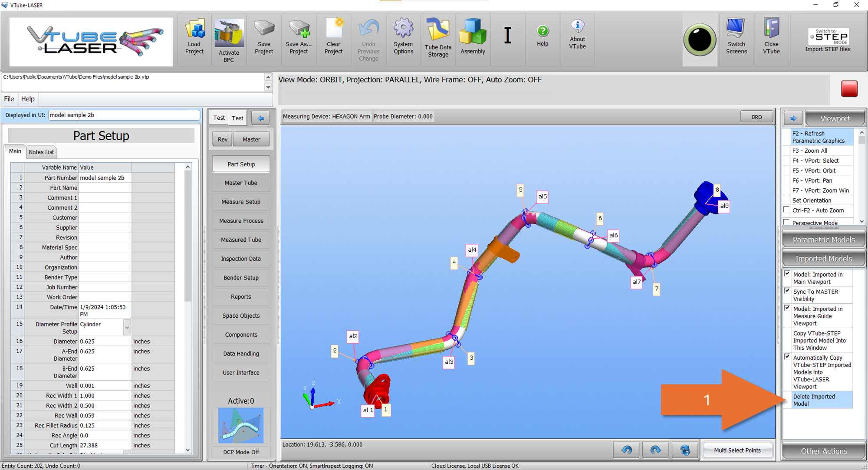The width and height of the screenshot is (868, 470).
Task: Open the Assembly tool
Action: coord(473,39)
